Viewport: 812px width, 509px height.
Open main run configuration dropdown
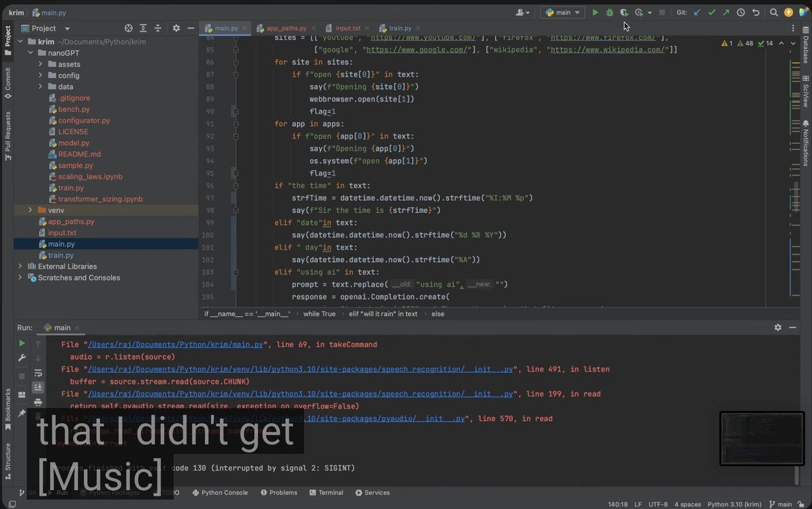pos(562,12)
